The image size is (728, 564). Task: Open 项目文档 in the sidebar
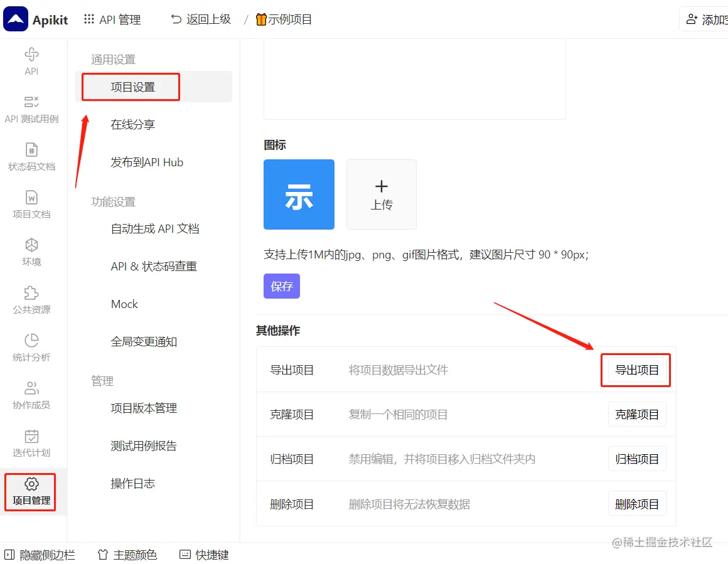(x=31, y=205)
